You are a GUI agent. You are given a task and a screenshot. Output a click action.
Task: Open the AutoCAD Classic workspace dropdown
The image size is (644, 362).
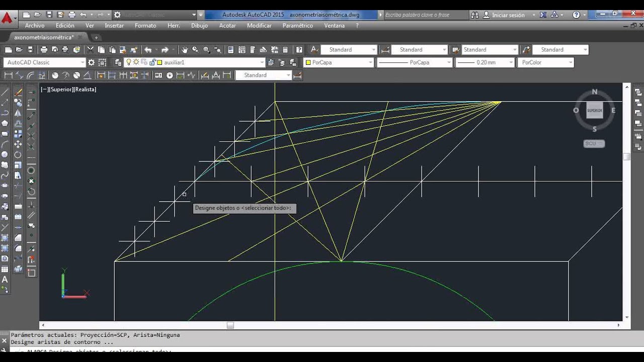click(83, 62)
